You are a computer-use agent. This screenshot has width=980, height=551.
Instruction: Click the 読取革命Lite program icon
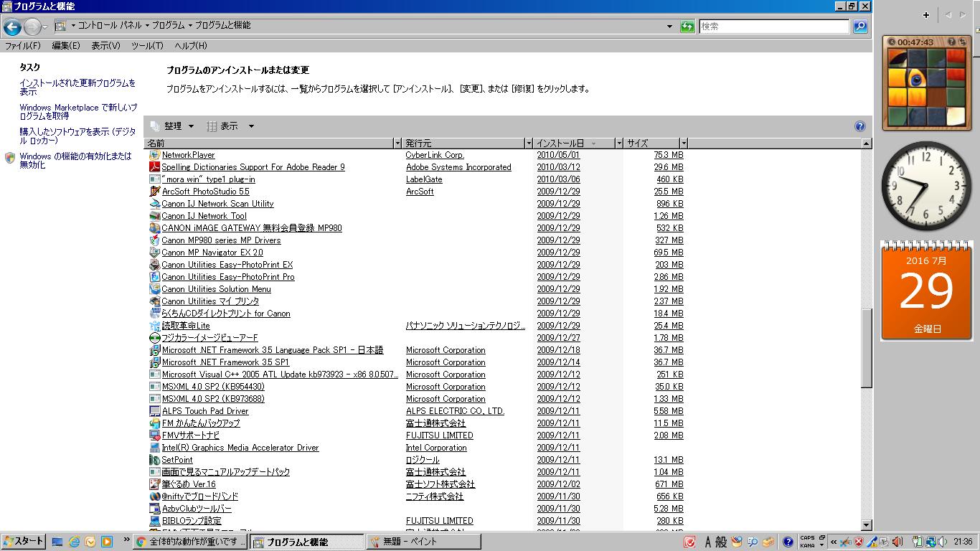point(154,326)
